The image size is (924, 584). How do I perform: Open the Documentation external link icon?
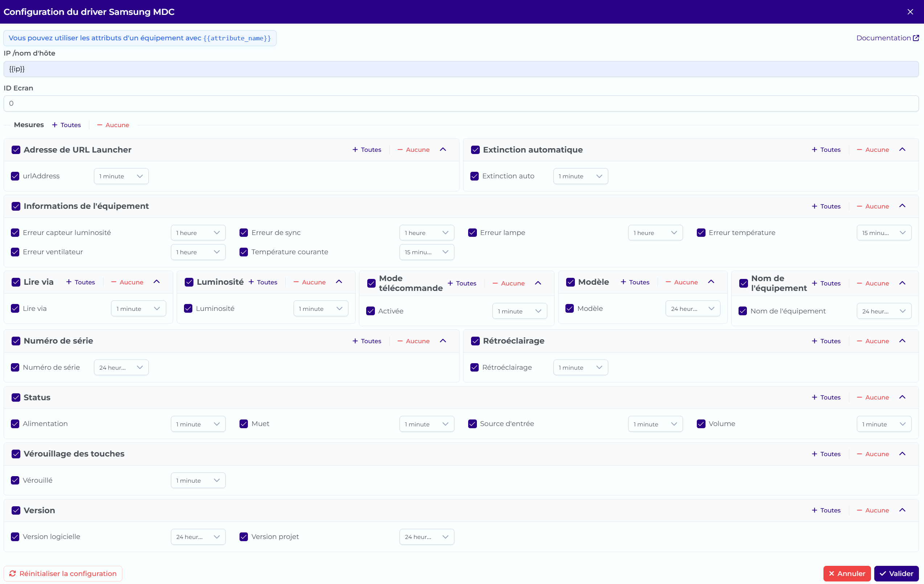pos(916,38)
